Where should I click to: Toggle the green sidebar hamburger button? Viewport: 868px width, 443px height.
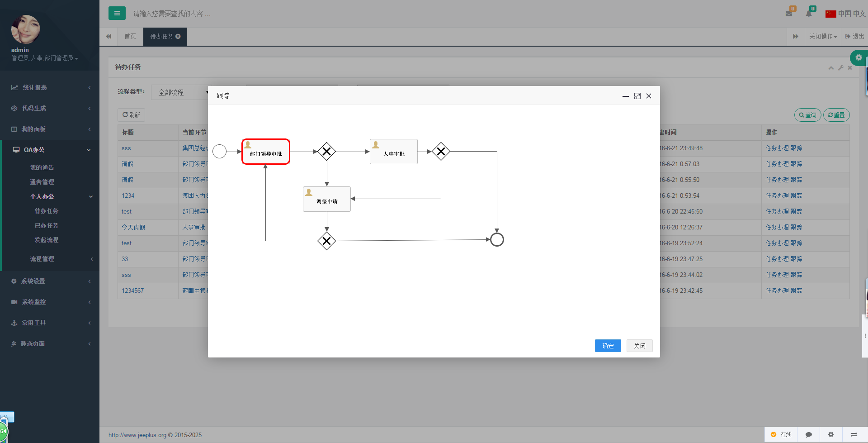pyautogui.click(x=117, y=13)
